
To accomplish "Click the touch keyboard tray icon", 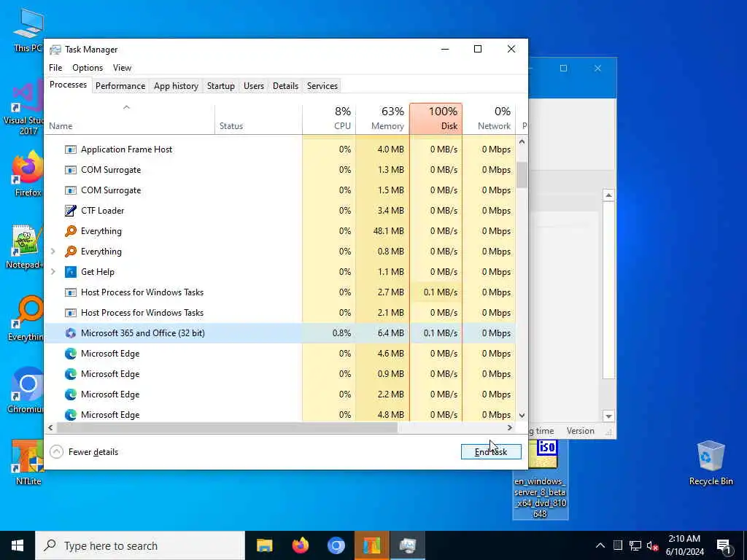I will pos(618,545).
